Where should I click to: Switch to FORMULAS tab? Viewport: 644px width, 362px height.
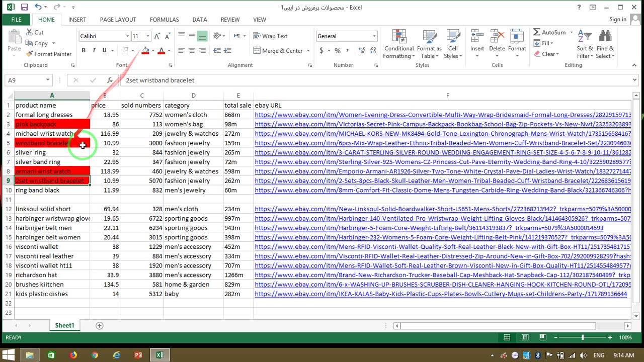click(x=164, y=20)
